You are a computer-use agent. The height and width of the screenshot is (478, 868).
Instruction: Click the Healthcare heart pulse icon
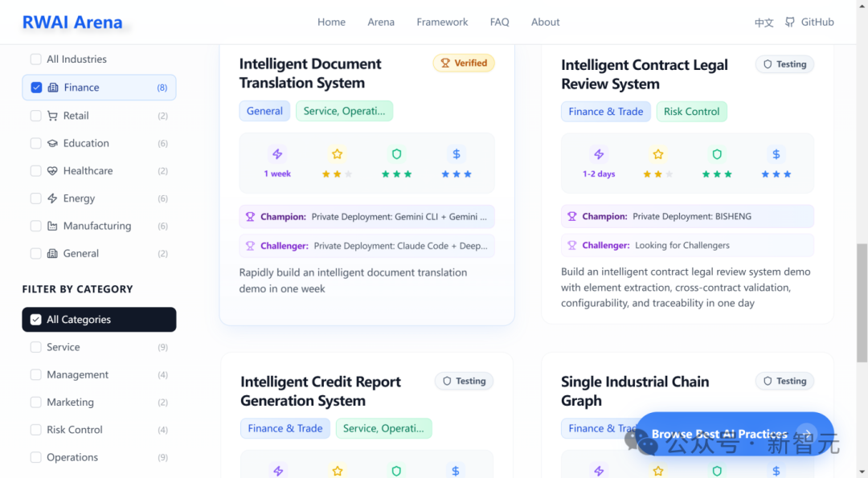click(x=52, y=171)
